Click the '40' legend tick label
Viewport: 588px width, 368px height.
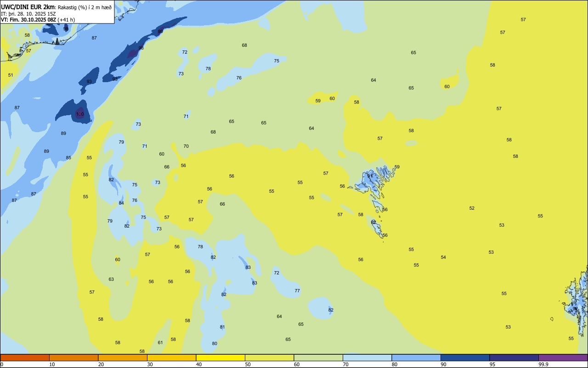[199, 364]
